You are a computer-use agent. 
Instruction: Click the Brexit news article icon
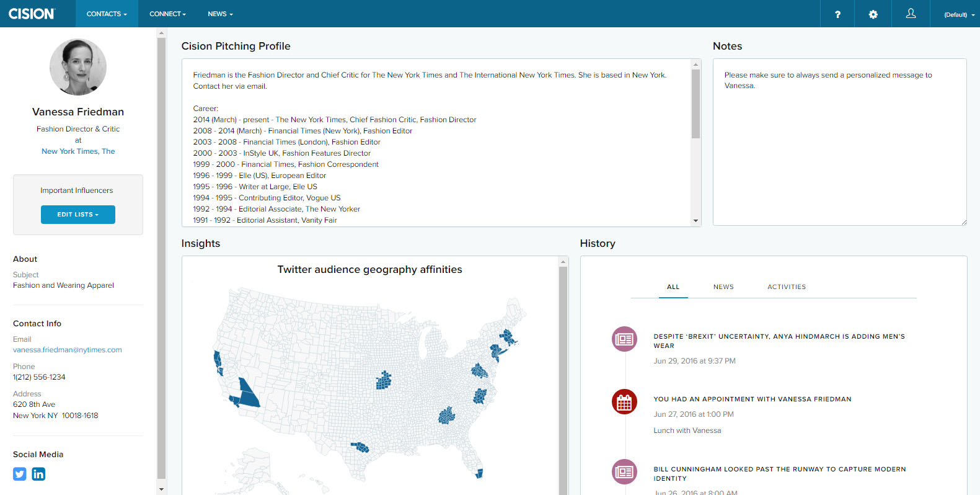tap(624, 339)
